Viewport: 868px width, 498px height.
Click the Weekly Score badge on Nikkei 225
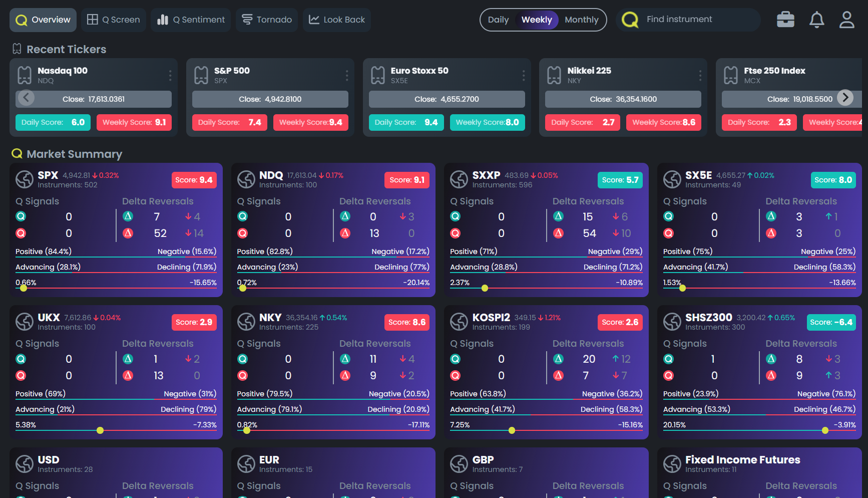[663, 122]
